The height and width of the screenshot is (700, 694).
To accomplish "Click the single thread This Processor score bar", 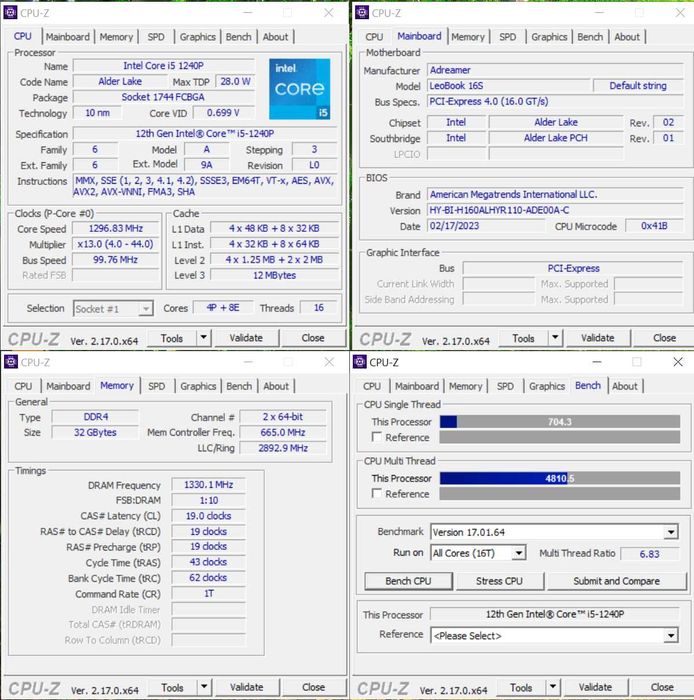I will (560, 421).
